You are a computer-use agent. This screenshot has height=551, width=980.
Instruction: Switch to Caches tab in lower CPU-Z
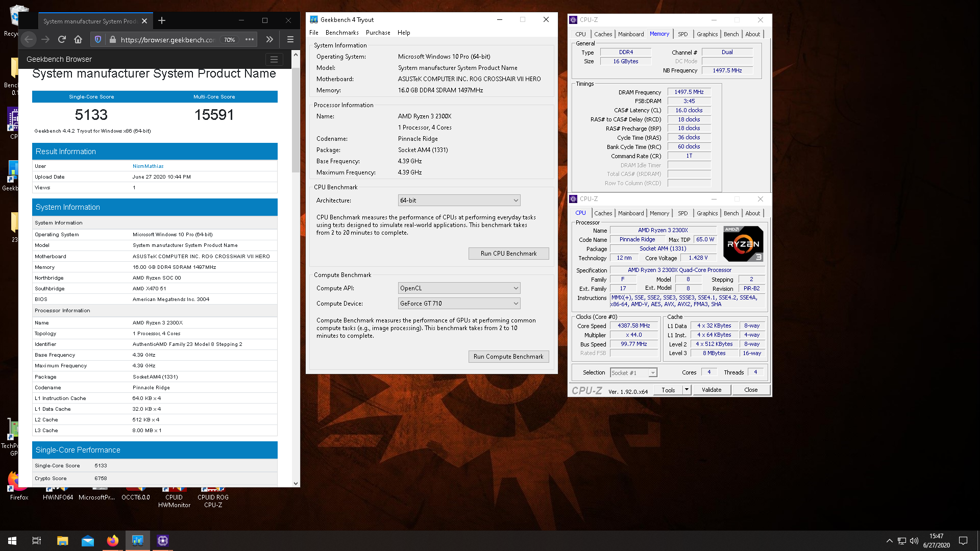(603, 213)
